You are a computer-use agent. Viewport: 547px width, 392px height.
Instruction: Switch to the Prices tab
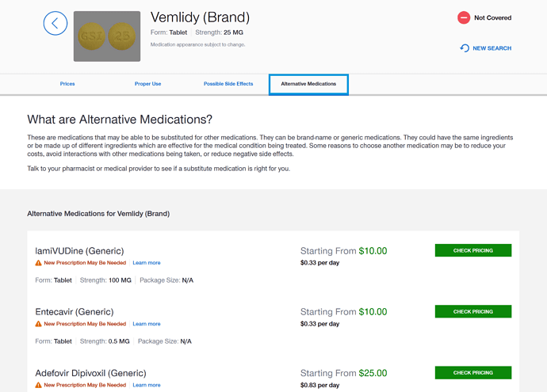click(67, 84)
